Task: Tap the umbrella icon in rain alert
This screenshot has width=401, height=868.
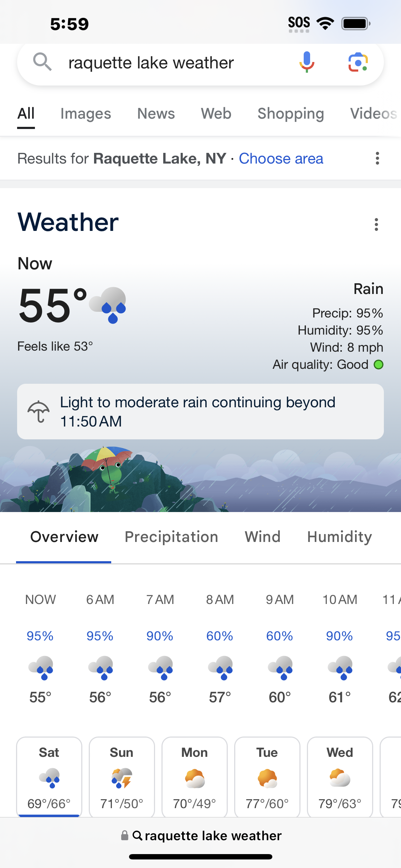Action: [38, 412]
